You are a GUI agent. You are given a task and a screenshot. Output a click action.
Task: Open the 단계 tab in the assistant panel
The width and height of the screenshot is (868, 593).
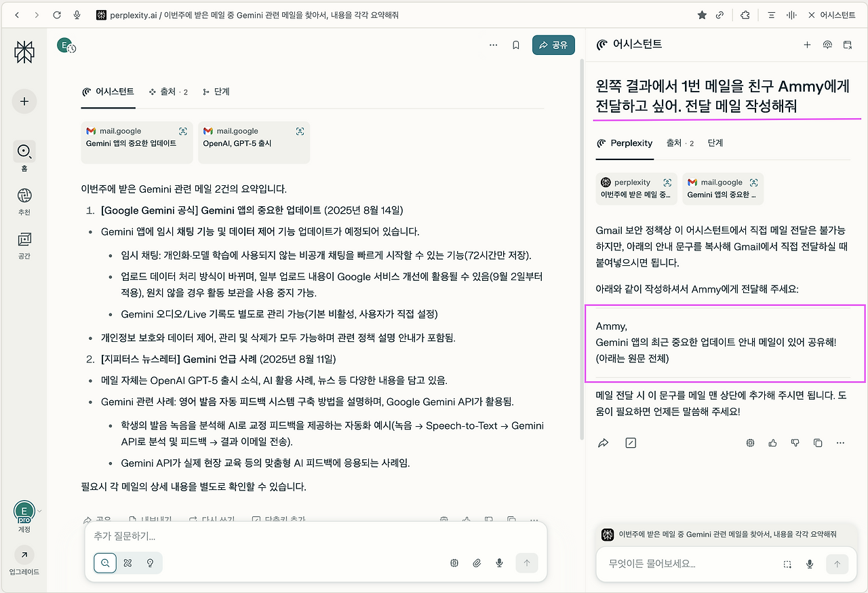[715, 143]
